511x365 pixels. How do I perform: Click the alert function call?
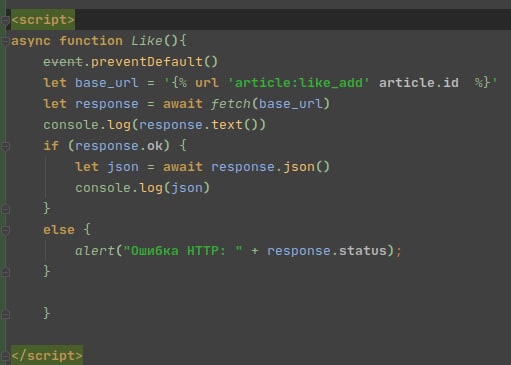95,251
